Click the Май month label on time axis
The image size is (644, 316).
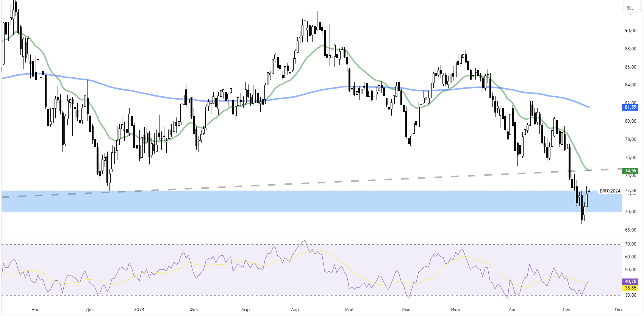[349, 310]
